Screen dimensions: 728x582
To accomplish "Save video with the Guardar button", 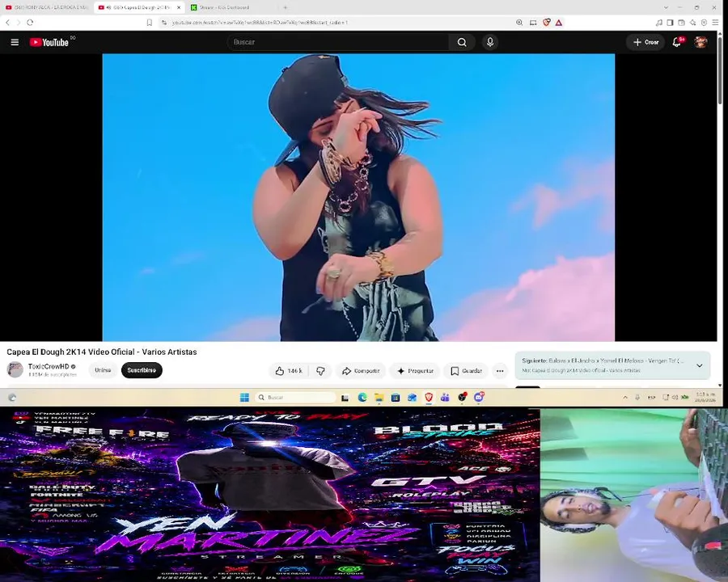I will click(x=466, y=371).
